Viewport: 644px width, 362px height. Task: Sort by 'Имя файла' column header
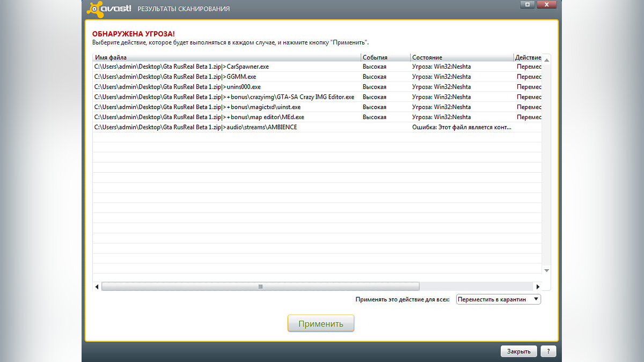pyautogui.click(x=226, y=57)
